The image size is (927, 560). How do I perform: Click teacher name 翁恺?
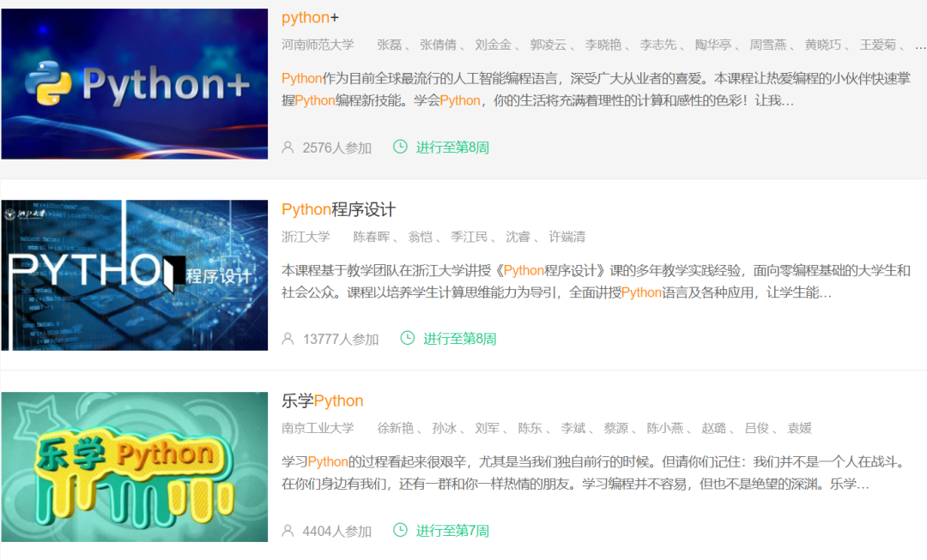tap(421, 237)
